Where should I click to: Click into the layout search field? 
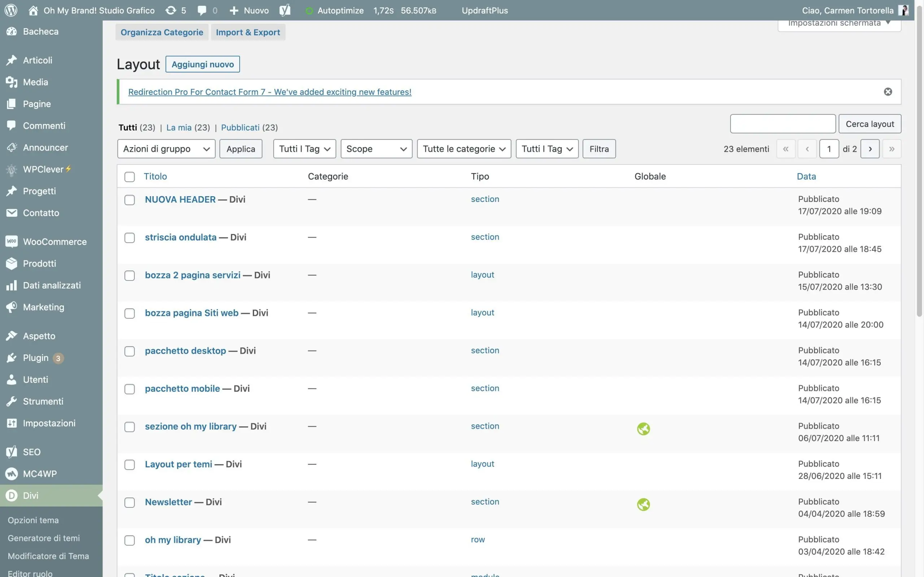(x=783, y=124)
